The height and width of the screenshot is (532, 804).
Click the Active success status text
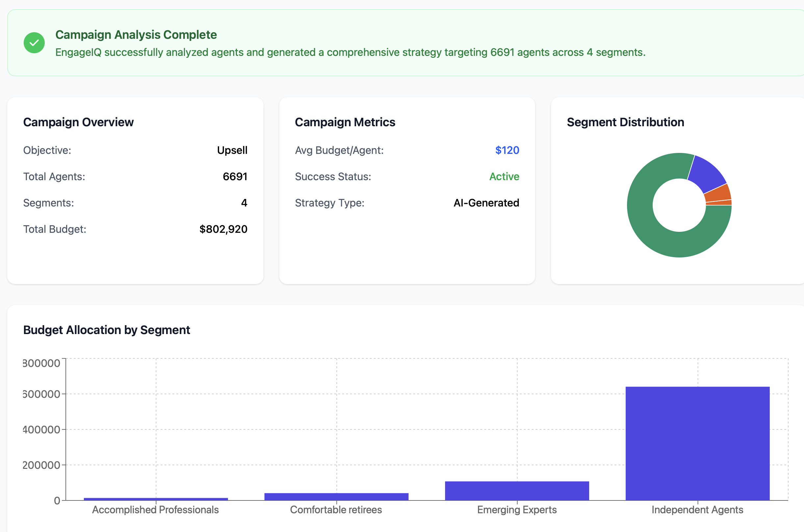click(x=504, y=177)
